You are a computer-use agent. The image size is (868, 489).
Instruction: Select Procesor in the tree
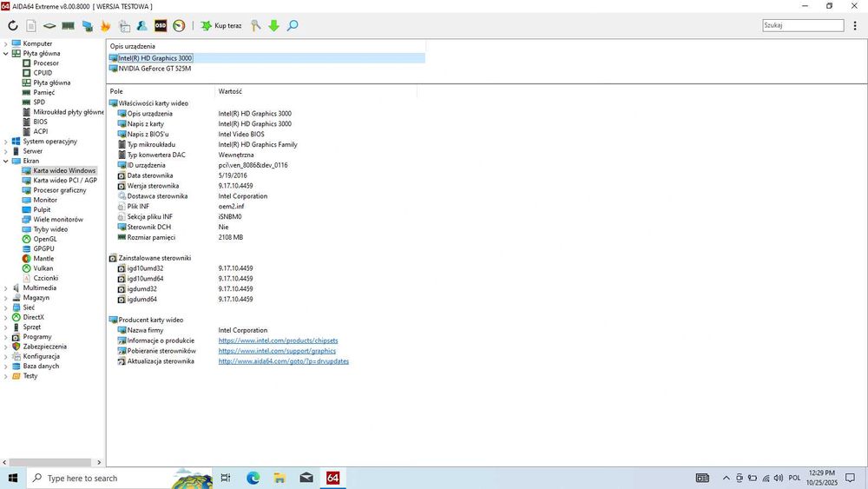pyautogui.click(x=46, y=63)
